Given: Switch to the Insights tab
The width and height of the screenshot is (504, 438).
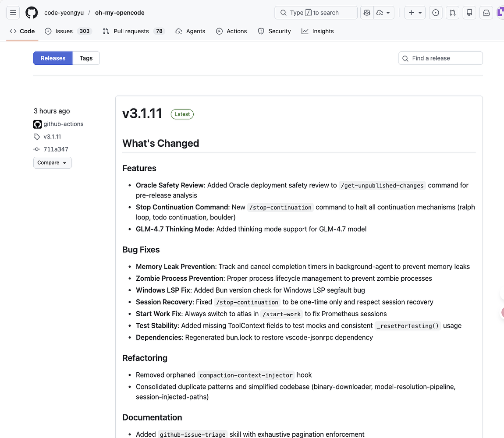Looking at the screenshot, I should [x=318, y=31].
